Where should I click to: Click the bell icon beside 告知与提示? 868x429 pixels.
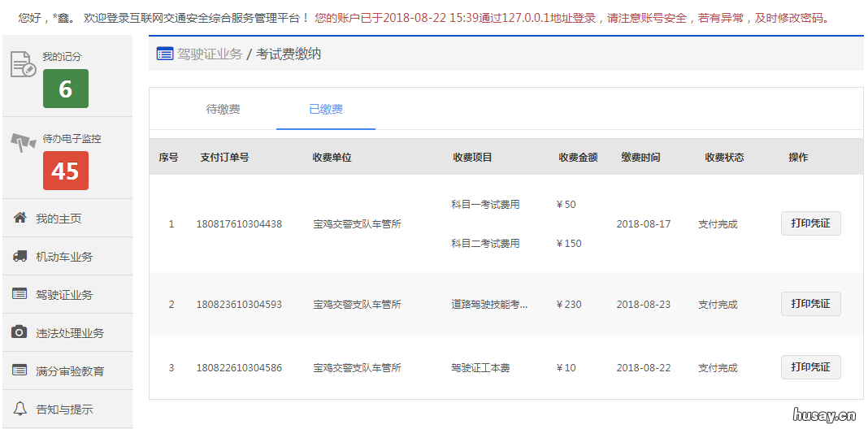20,409
